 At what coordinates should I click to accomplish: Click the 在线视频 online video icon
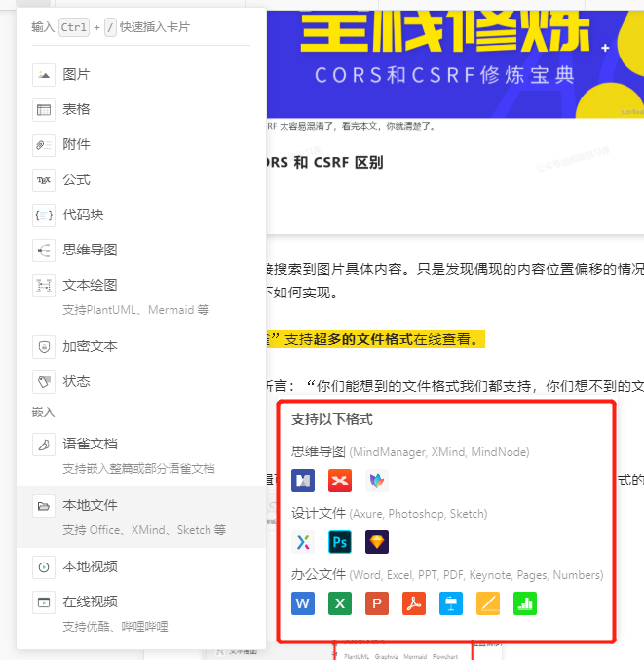coord(44,602)
